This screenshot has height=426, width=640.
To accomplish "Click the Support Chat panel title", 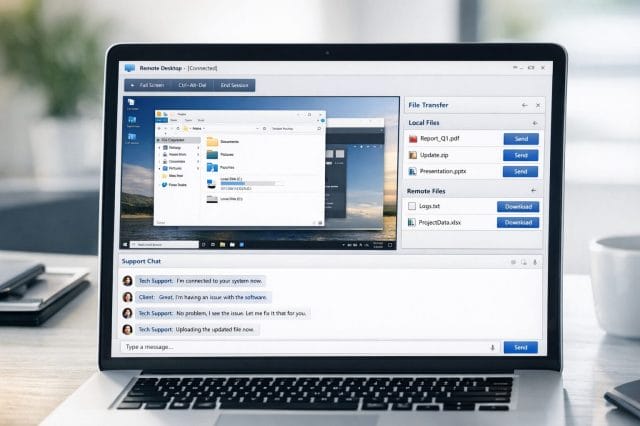I will (141, 261).
